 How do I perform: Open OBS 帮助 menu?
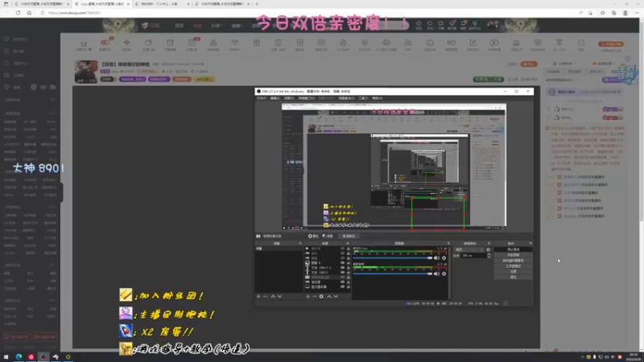click(377, 98)
